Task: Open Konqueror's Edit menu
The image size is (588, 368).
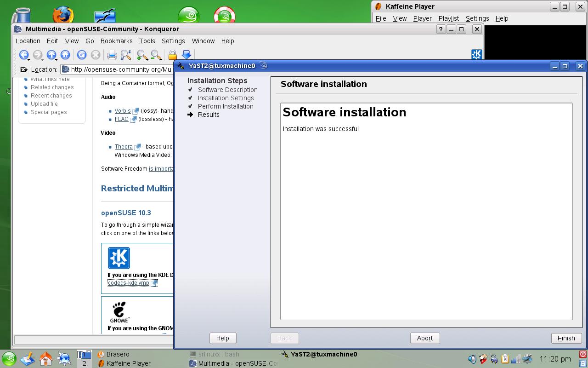Action: coord(52,41)
